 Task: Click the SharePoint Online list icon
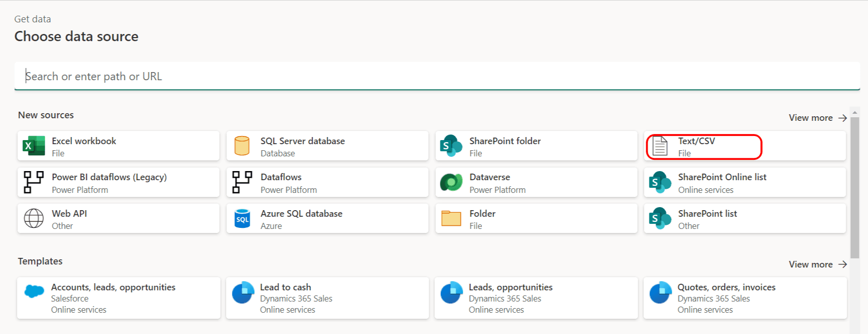[x=660, y=182]
